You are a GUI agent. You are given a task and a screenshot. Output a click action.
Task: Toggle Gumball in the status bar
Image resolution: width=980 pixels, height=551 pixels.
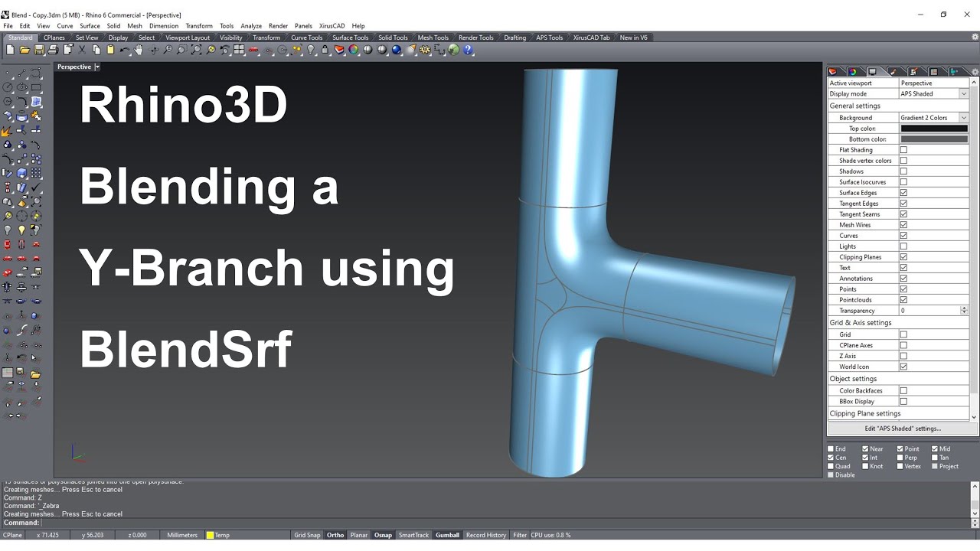pos(447,535)
